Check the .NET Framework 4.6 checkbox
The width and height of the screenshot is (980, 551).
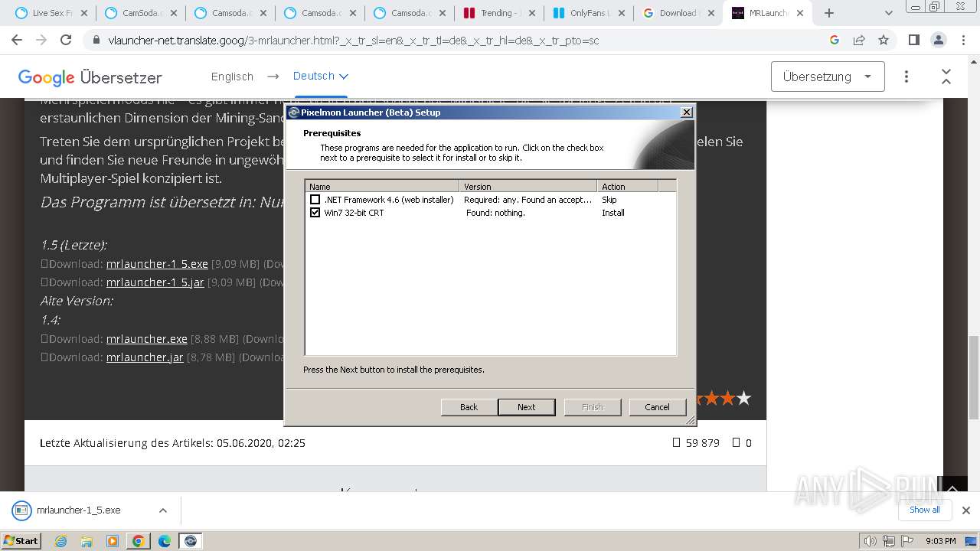coord(315,200)
